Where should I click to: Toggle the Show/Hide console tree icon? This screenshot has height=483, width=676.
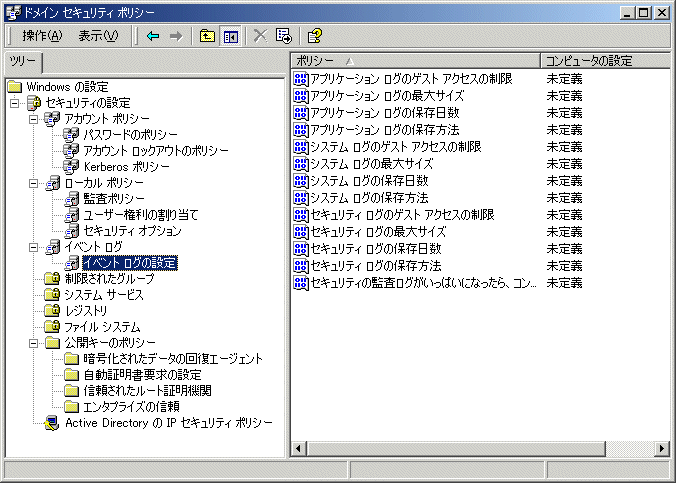click(x=231, y=36)
